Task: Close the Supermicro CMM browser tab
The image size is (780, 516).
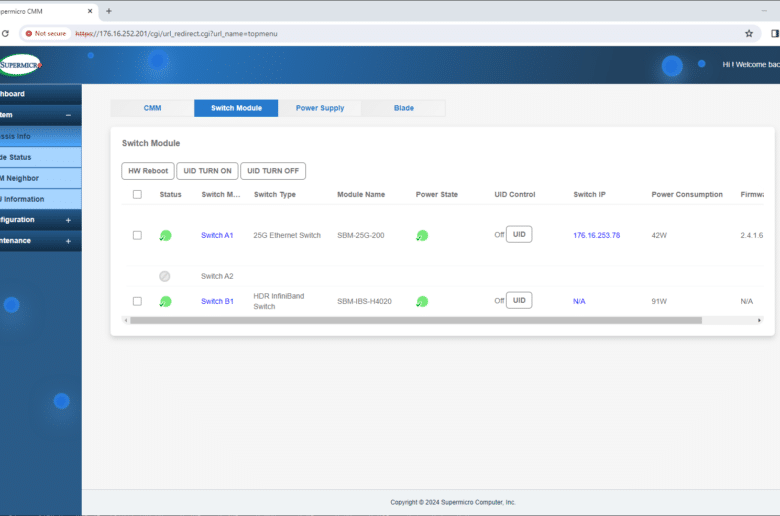Action: pos(90,11)
